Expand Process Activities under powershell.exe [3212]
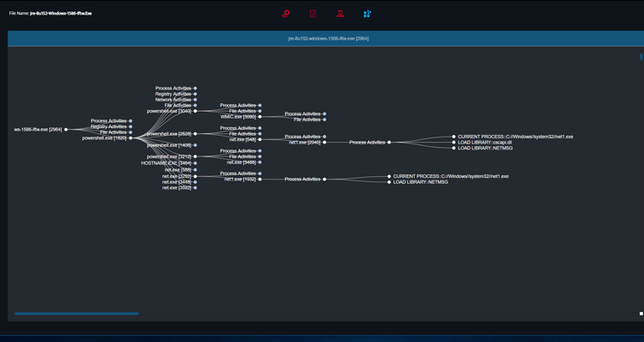The width and height of the screenshot is (644, 342). [260, 151]
